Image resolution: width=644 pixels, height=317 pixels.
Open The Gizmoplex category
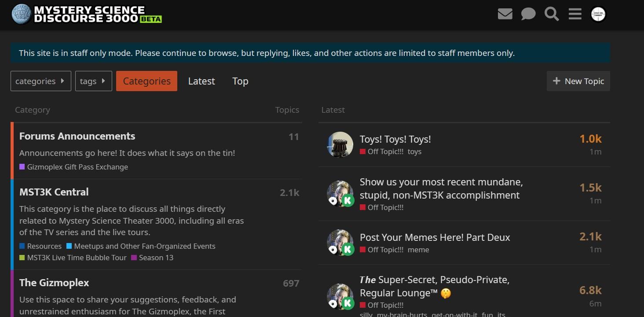54,283
